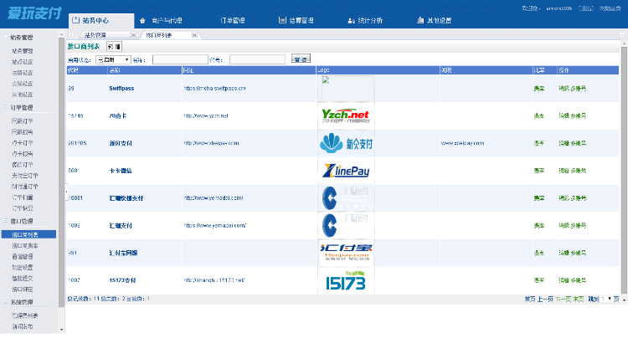This screenshot has height=364, width=628.
Task: Open 接口绑定 in the sidebar
Action: (23, 289)
